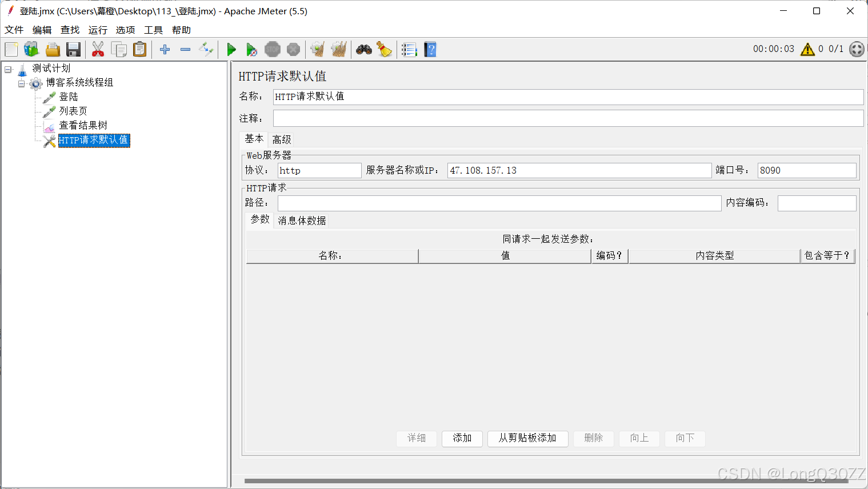Click the Toggle enable/disable icon

[x=206, y=50]
